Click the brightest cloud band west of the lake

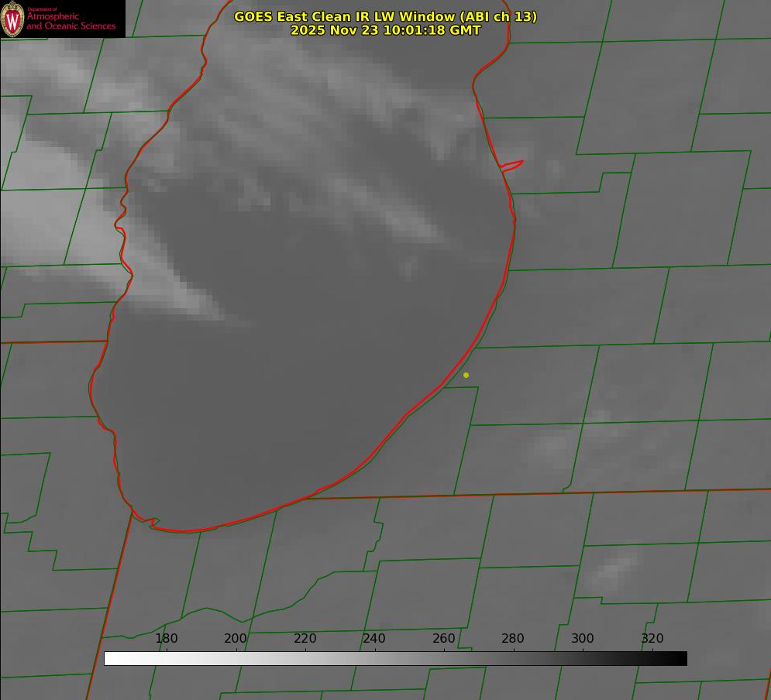[x=46, y=225]
